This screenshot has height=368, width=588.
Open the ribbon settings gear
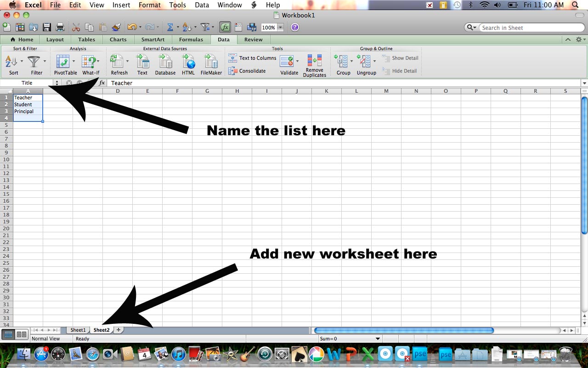(578, 40)
